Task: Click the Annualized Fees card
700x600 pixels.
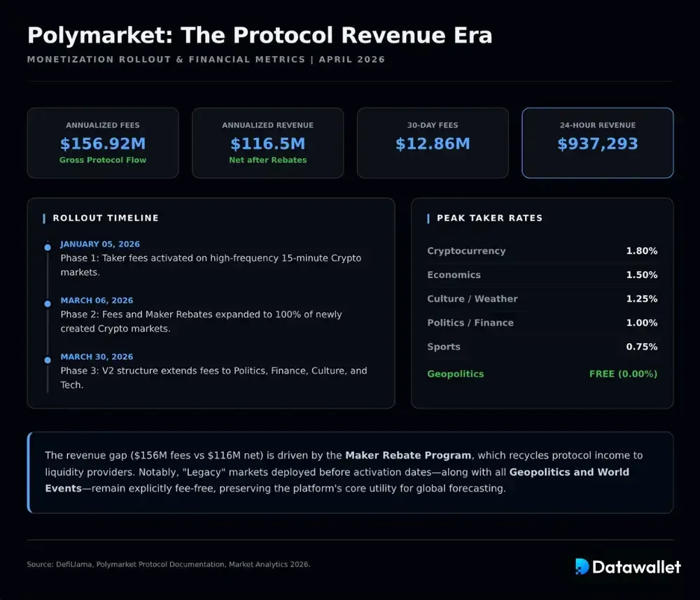Action: tap(103, 143)
